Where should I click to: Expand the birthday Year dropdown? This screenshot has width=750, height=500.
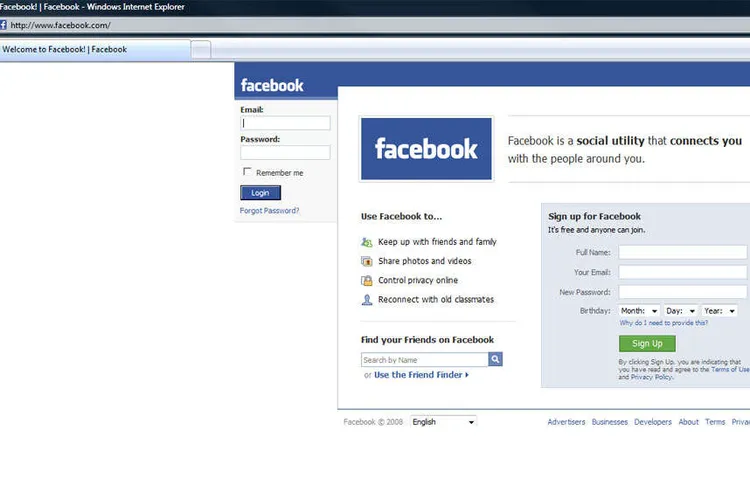pos(719,311)
